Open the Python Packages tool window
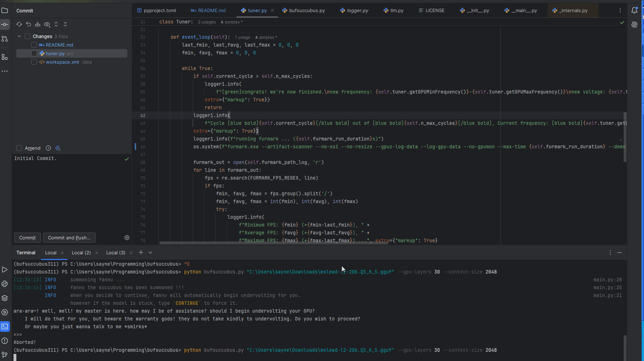Image resolution: width=644 pixels, height=361 pixels. click(x=5, y=298)
